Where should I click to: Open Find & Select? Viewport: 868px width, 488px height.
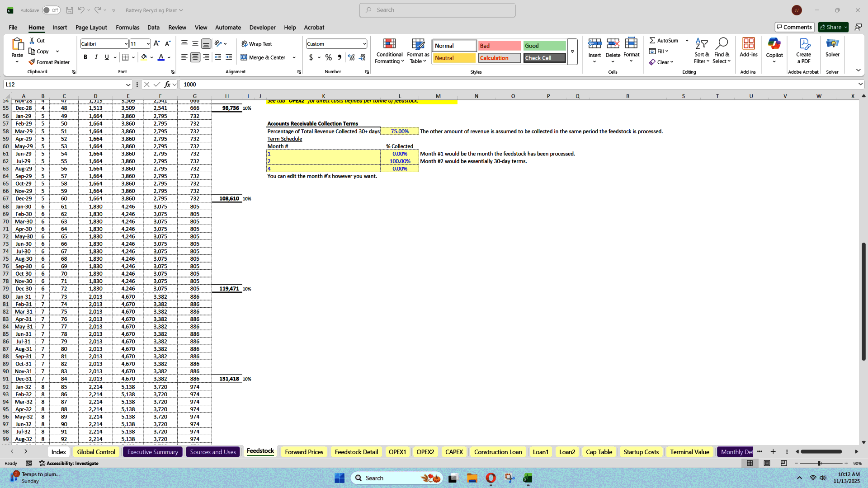(722, 51)
